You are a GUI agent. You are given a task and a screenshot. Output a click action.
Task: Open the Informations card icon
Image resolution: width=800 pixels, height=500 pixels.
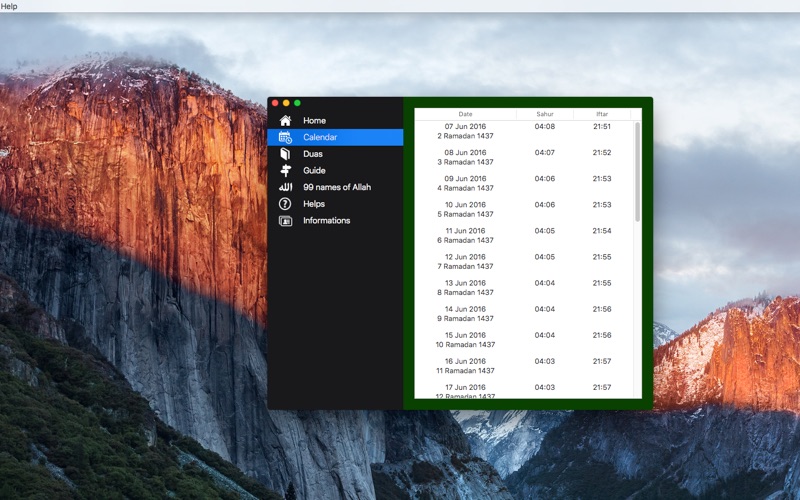[285, 221]
